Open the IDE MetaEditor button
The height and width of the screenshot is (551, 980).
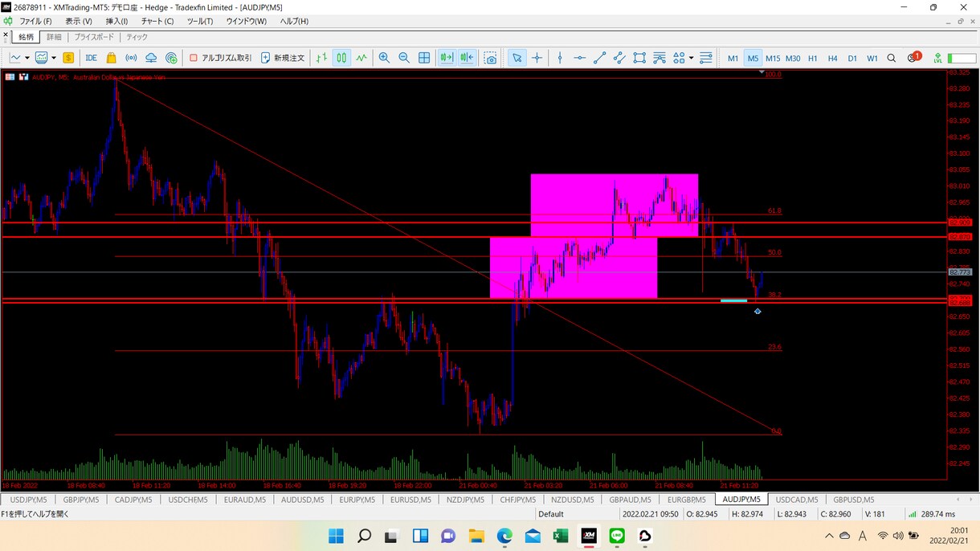click(x=91, y=58)
